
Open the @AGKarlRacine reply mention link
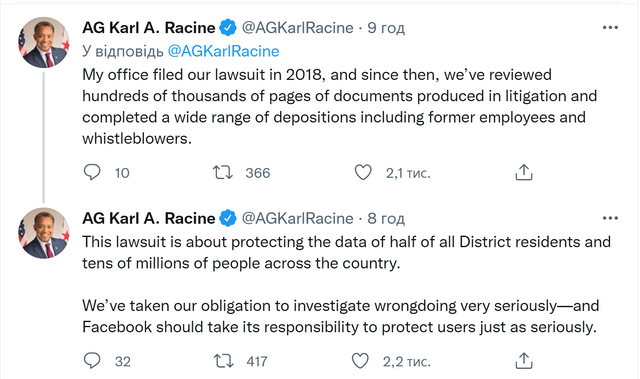[223, 51]
